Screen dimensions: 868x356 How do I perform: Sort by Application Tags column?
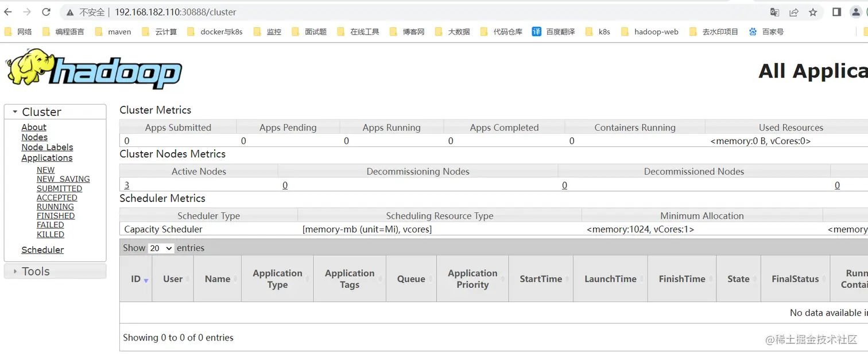point(350,279)
